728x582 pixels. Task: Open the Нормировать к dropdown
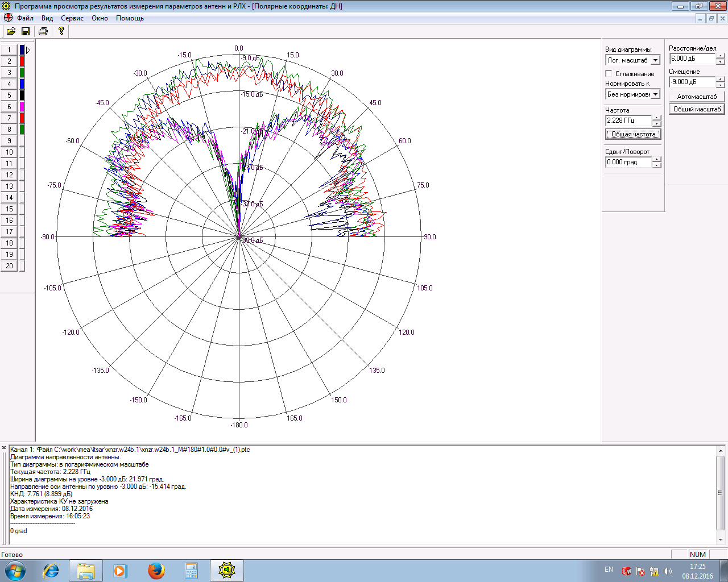(655, 94)
